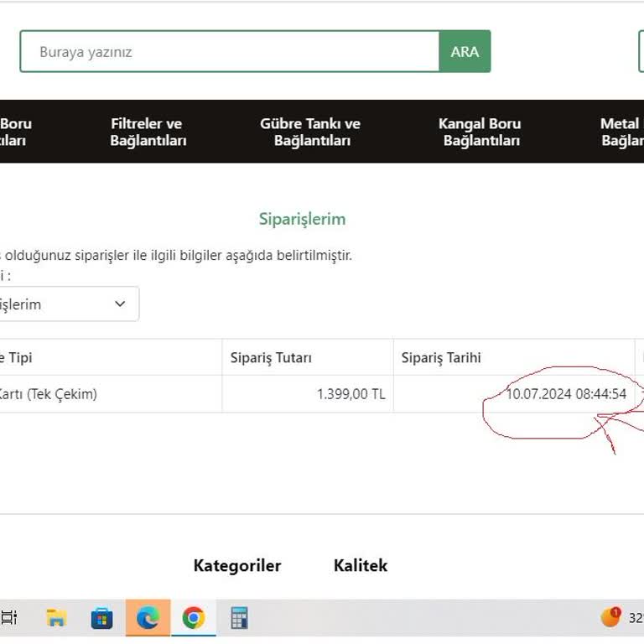Click the 'Siparişlerim' page heading

[302, 219]
